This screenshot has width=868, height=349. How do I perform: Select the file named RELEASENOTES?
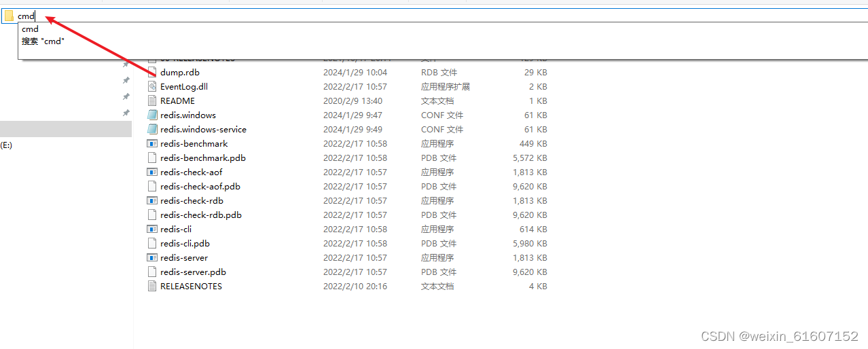(191, 286)
